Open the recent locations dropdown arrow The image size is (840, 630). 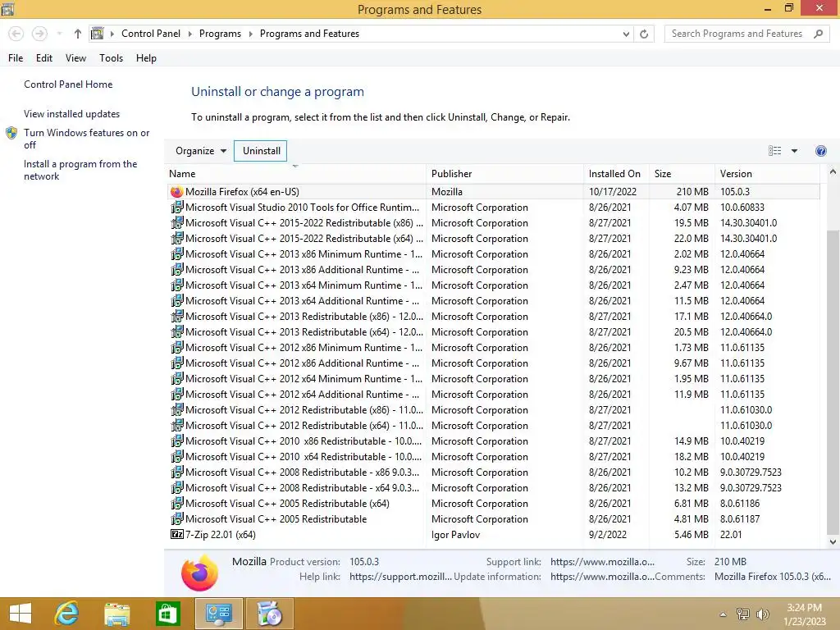[59, 34]
